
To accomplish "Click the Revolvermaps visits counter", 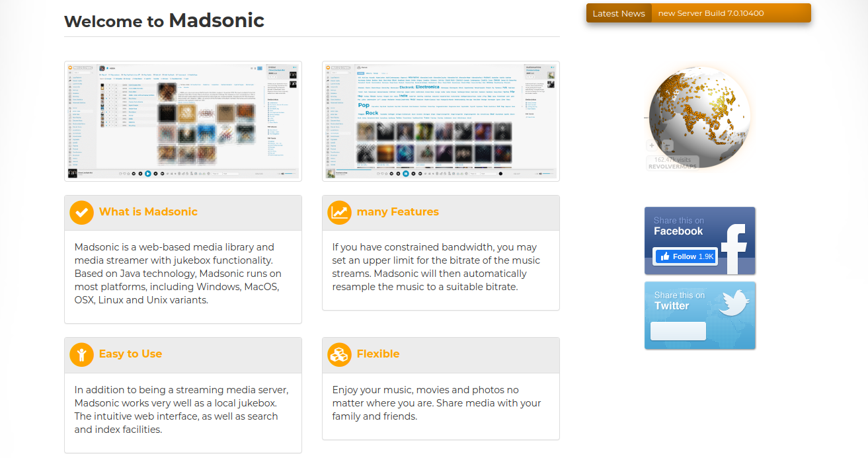I will click(x=672, y=163).
